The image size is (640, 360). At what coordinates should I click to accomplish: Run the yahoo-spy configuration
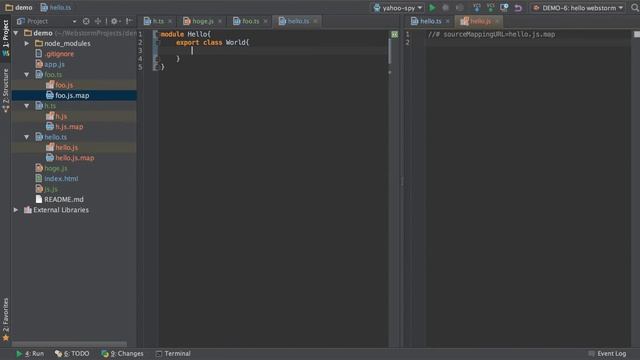click(x=432, y=8)
